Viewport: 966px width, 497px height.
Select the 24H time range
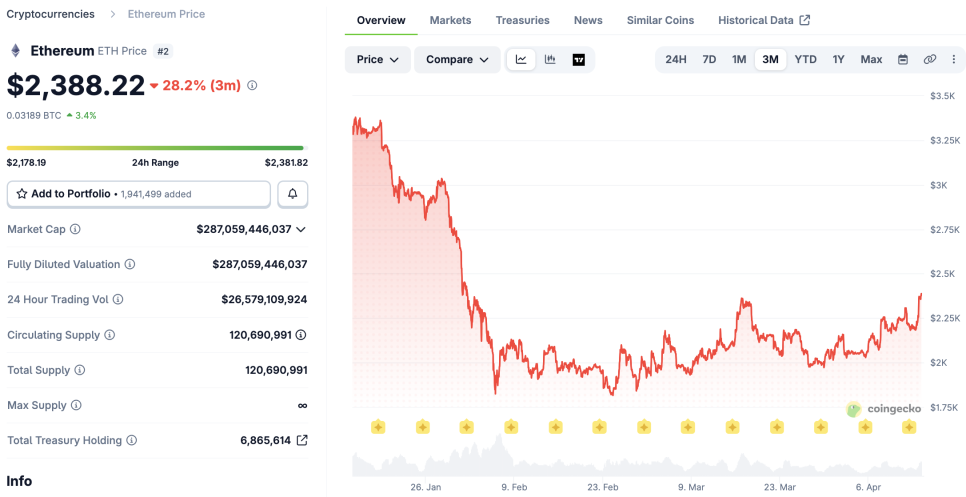coord(676,60)
